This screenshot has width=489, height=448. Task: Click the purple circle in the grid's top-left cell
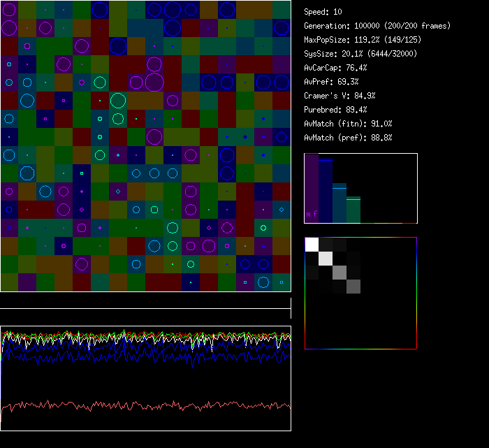coord(9,10)
